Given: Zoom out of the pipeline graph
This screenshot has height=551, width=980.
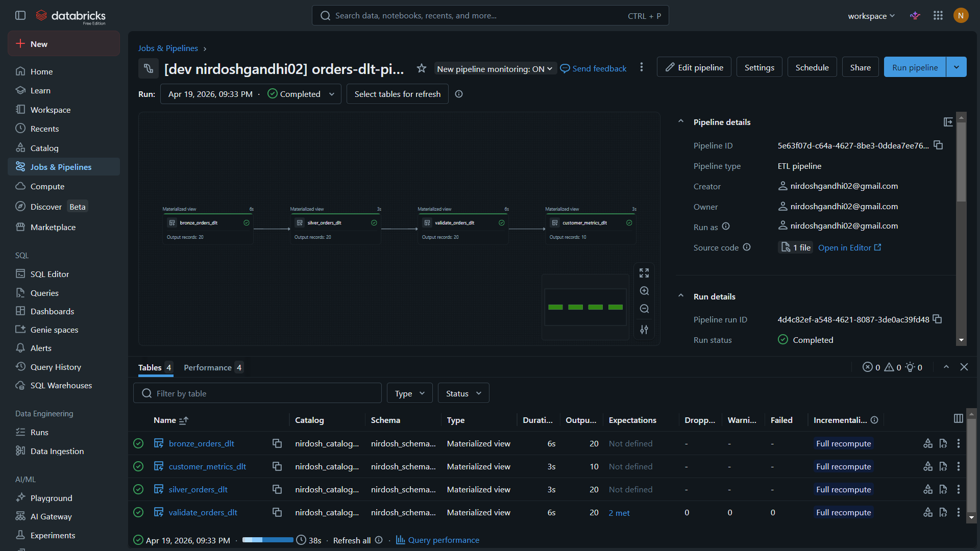Looking at the screenshot, I should pyautogui.click(x=644, y=309).
